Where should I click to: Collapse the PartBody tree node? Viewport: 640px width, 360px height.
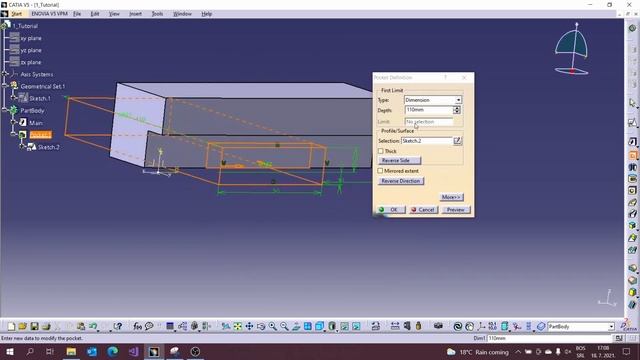click(5, 110)
